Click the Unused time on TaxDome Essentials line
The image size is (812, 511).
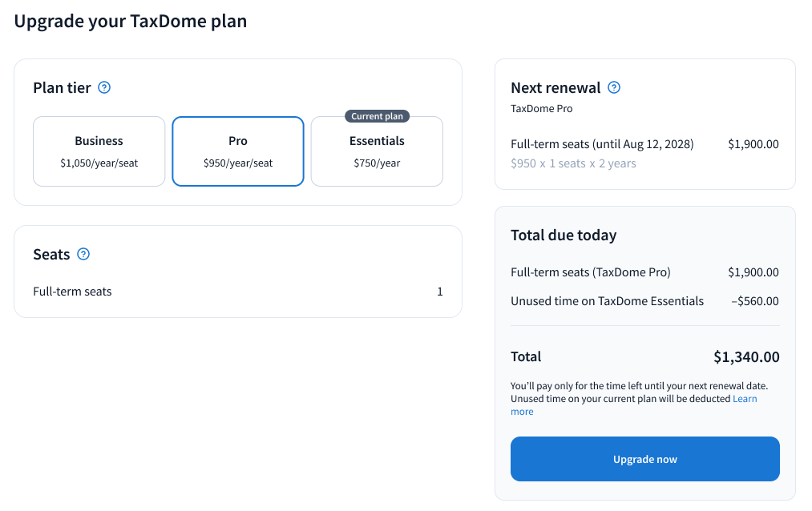pos(607,301)
